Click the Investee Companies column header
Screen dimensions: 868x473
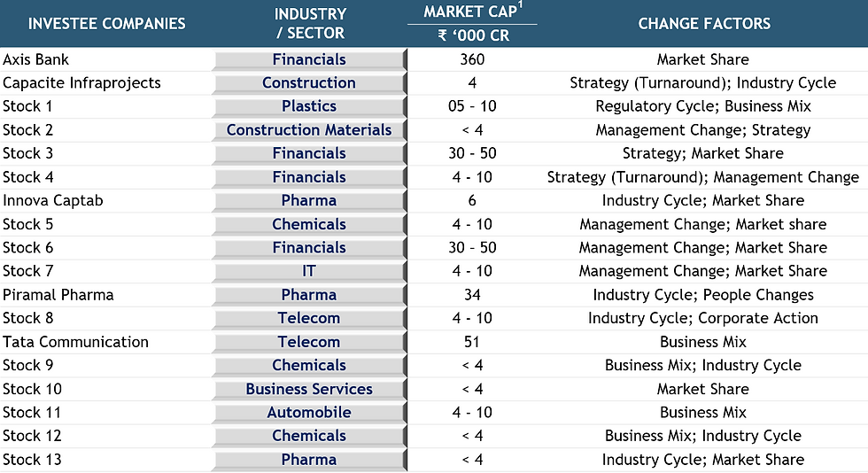pos(107,24)
